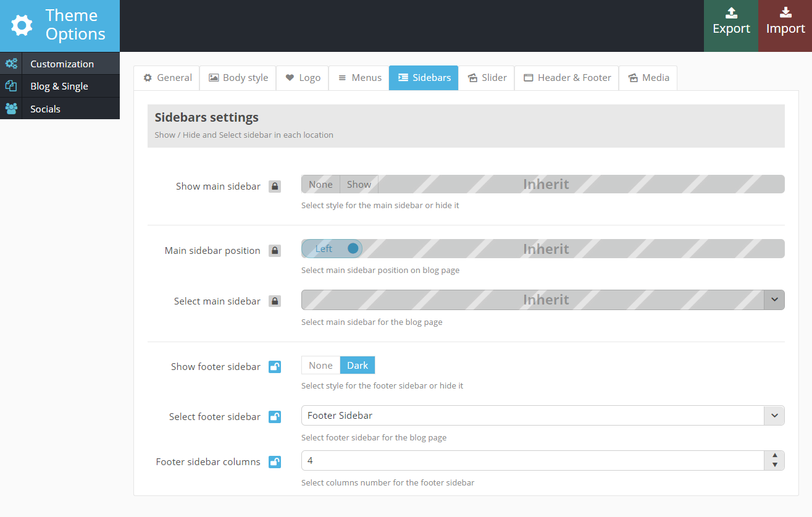The height and width of the screenshot is (517, 812).
Task: Expand the Select main sidebar dropdown arrow
Action: tap(774, 300)
